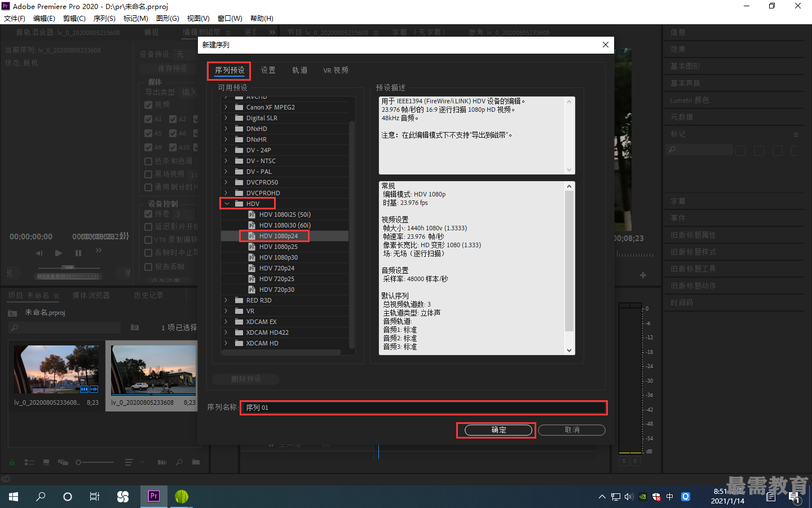This screenshot has width=812, height=508.
Task: Expand the DV - PAL folder
Action: 227,172
